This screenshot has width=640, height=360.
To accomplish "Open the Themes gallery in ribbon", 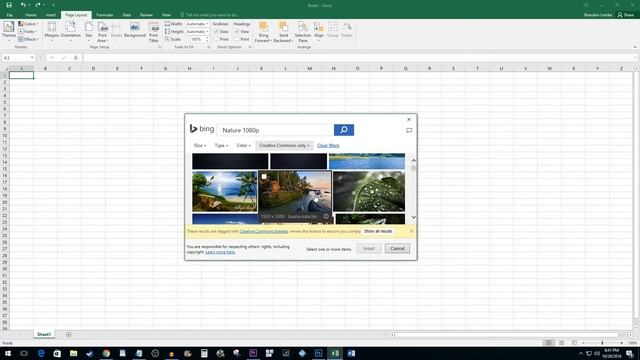I will pos(9,31).
